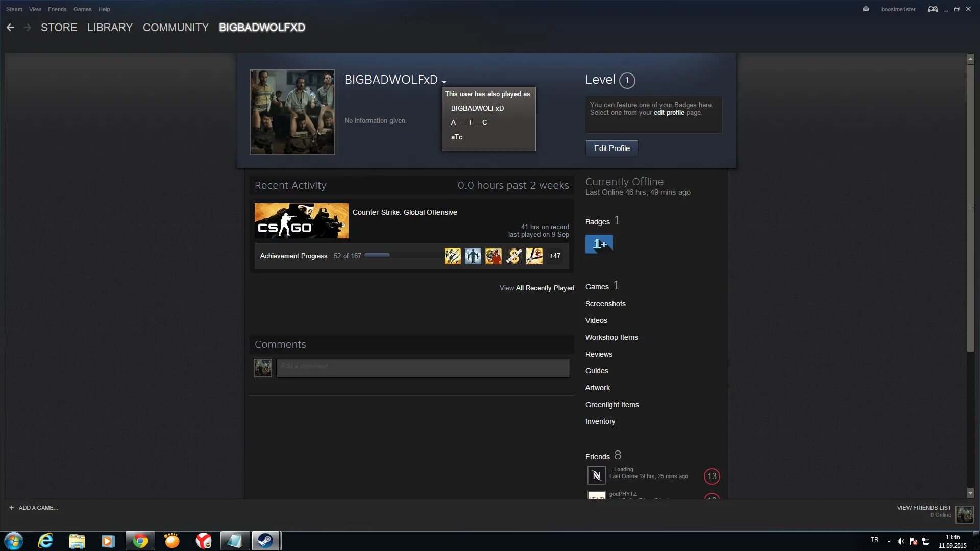
Task: Select past name aTc in the list
Action: click(456, 137)
